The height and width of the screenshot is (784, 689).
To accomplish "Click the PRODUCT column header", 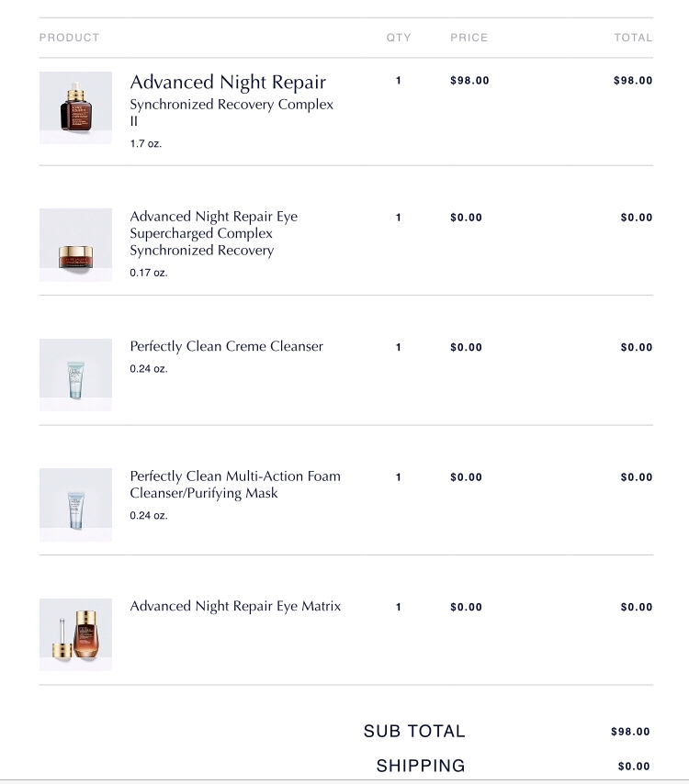I will tap(69, 38).
